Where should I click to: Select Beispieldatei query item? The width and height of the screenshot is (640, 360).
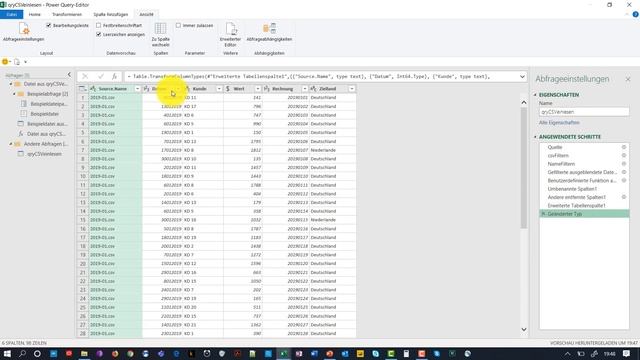pos(44,114)
